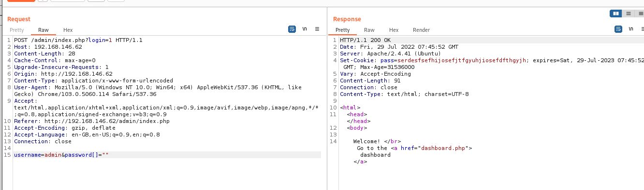Click the Content-Length: 28 request header
The height and width of the screenshot is (190, 644).
(x=44, y=54)
